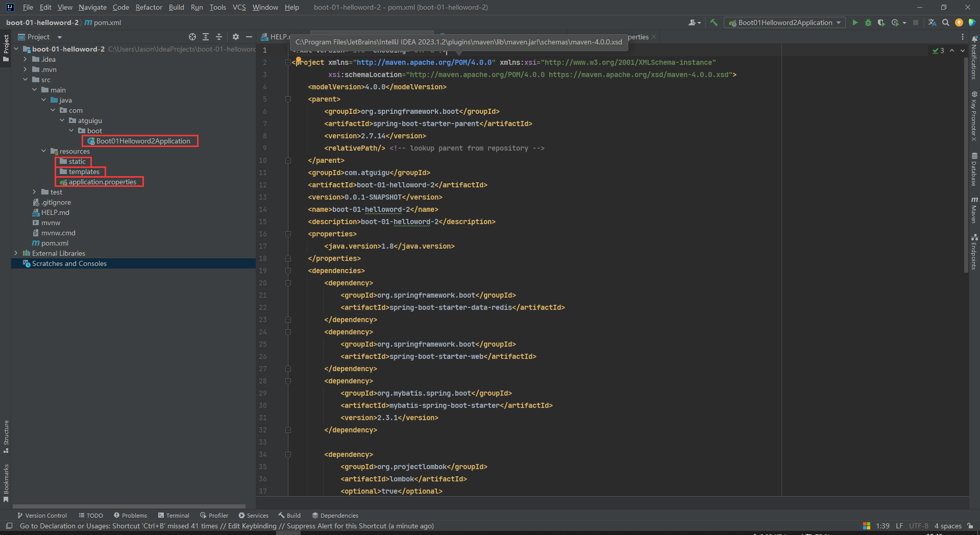The height and width of the screenshot is (535, 980).
Task: Select Opened File crosshair icon in Project panel
Action: [x=192, y=37]
